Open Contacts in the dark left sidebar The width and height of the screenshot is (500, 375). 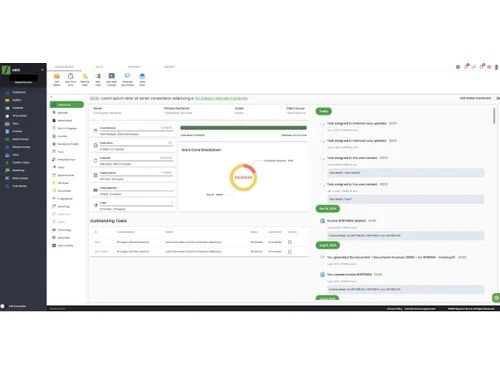[18, 108]
